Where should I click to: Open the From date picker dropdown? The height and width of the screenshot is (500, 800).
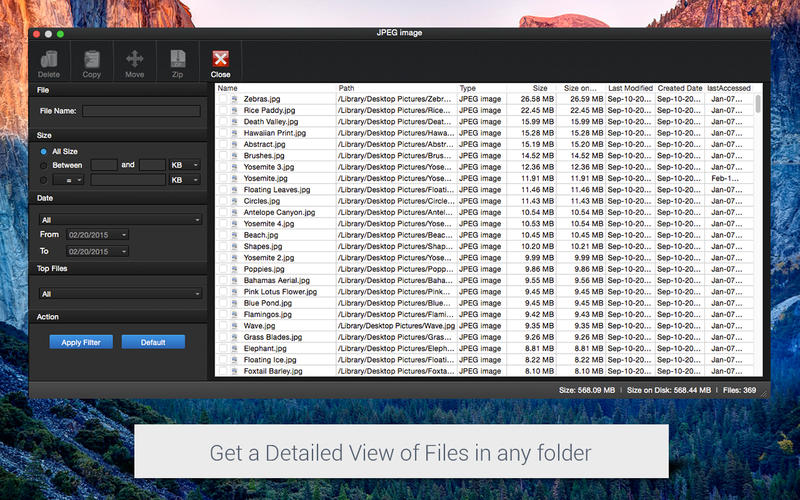(97, 235)
